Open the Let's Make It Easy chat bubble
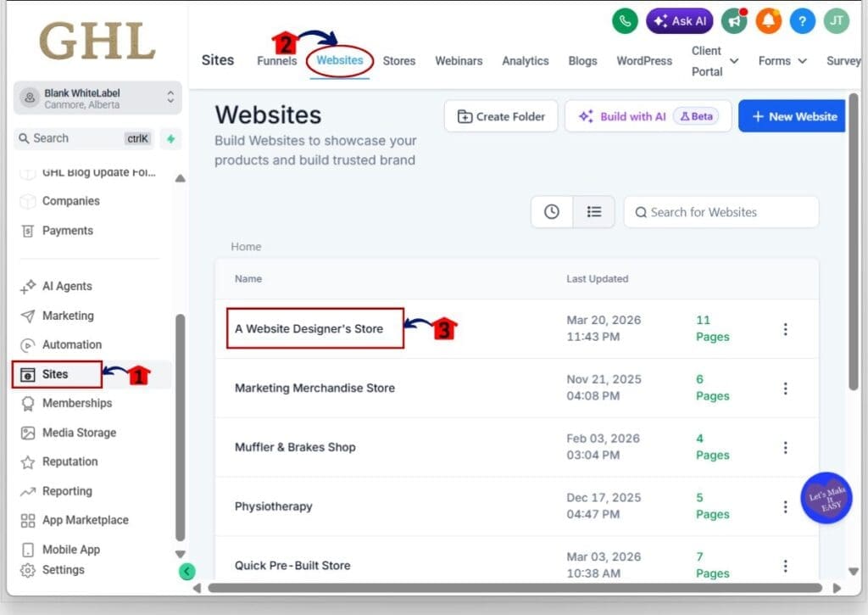 click(826, 498)
